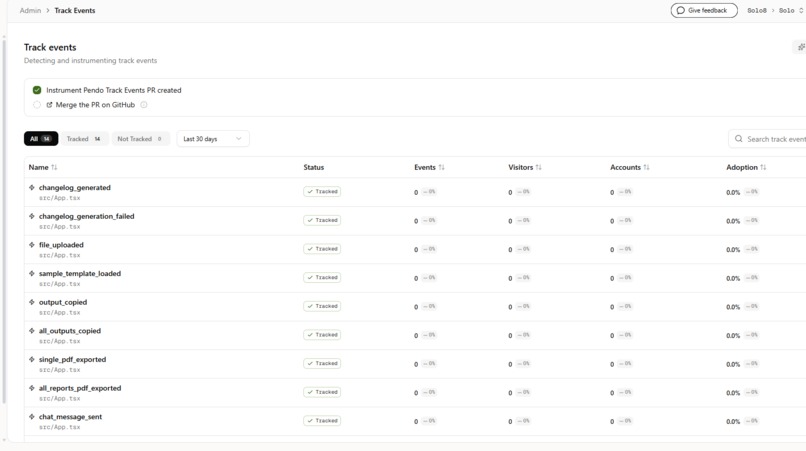
Task: Sort by Events using the sort arrows
Action: (x=441, y=168)
